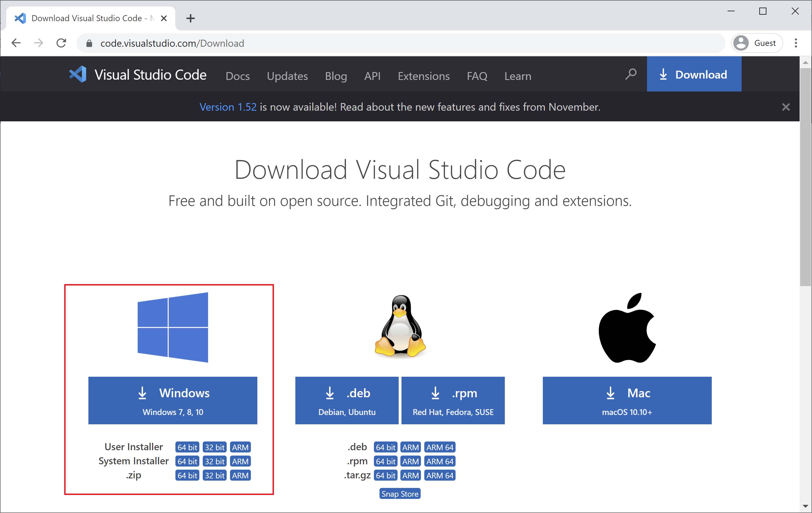This screenshot has height=513, width=812.
Task: Open a new browser tab
Action: pyautogui.click(x=191, y=18)
